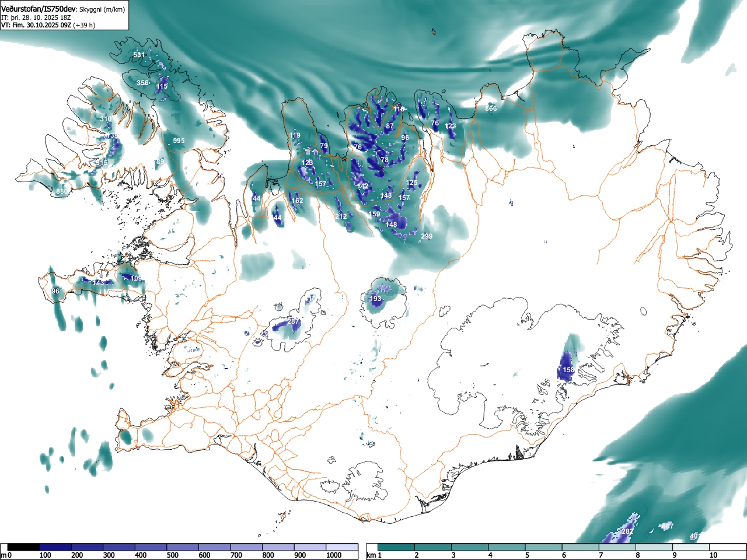Click the '581' visibility value on map
The width and height of the screenshot is (747, 560).
pos(139,55)
